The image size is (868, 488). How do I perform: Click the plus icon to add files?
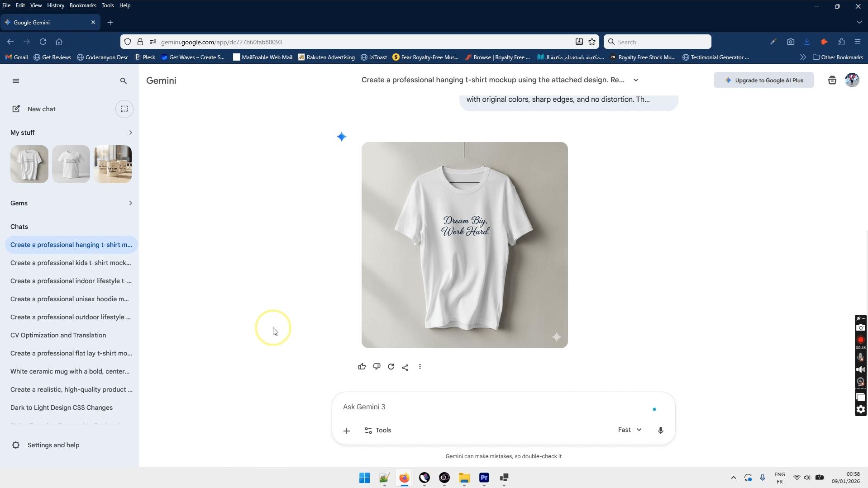pos(347,431)
